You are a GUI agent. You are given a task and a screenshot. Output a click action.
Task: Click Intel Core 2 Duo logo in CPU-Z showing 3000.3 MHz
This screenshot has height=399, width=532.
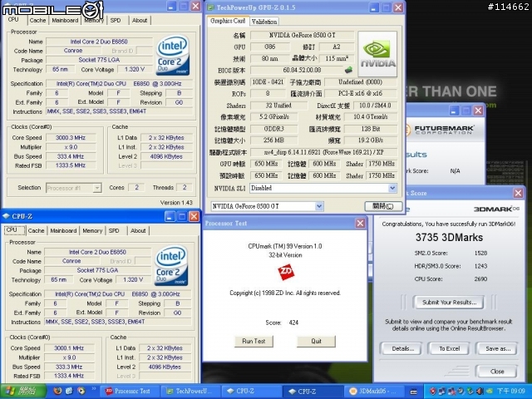(x=172, y=56)
